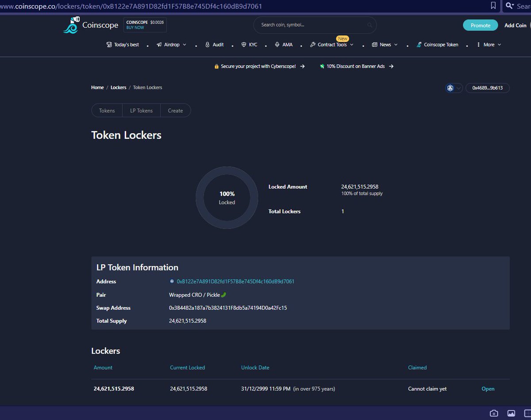Click the green tag icon beside Discount banner
531x420 pixels.
[322, 66]
